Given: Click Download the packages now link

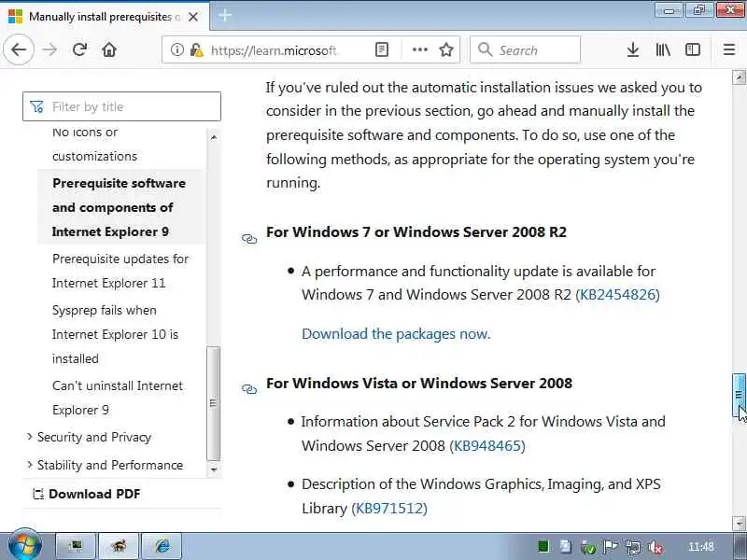Looking at the screenshot, I should pyautogui.click(x=396, y=334).
